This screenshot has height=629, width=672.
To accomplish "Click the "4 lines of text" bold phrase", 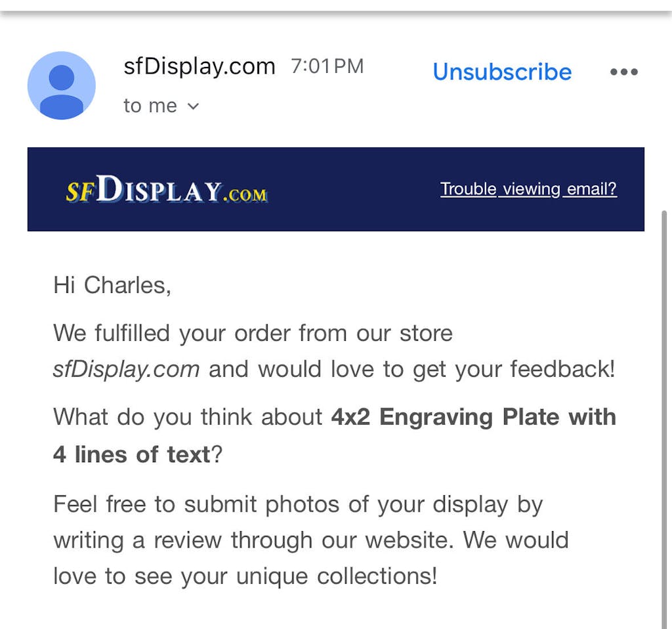I will [x=131, y=454].
